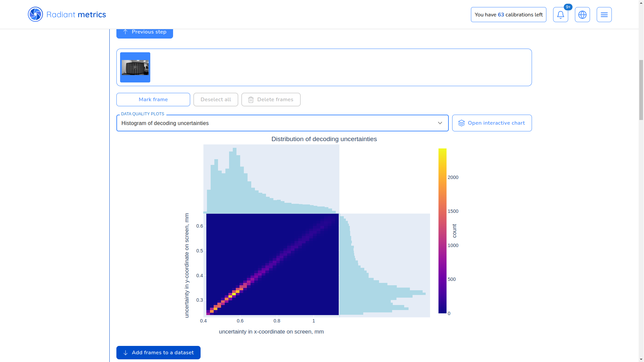Screen dimensions: 644x362
Task: Click the 9+ notification badge
Action: [x=568, y=7]
